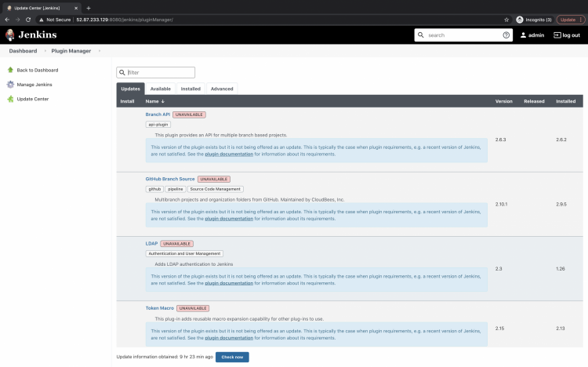Screen dimensions: 588x367
Task: Open the LDAP plugin link
Action: 151,244
